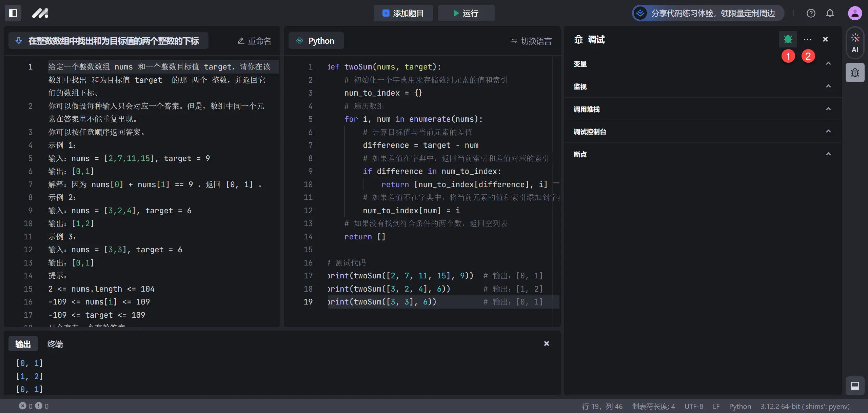Click line number 10 gutter in code editor
Image resolution: width=868 pixels, height=413 pixels.
click(308, 184)
